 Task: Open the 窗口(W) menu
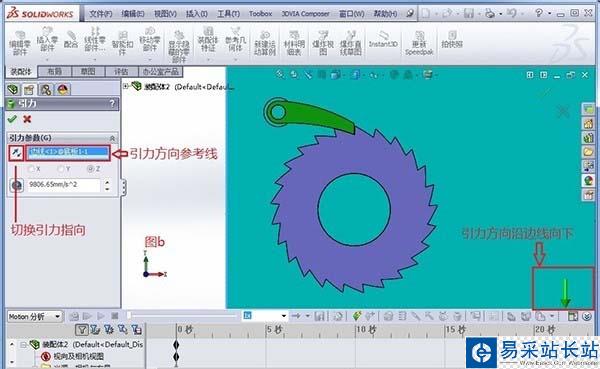(351, 14)
